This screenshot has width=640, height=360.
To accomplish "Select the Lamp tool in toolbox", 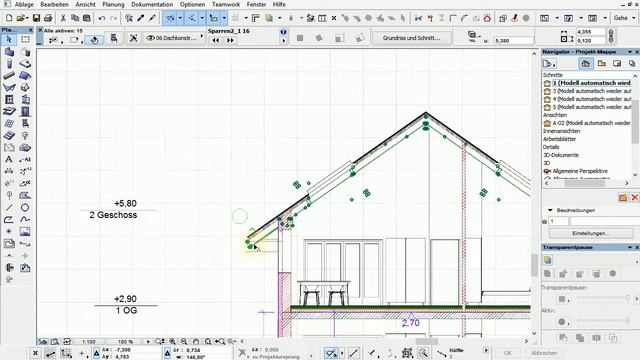I will 25,136.
